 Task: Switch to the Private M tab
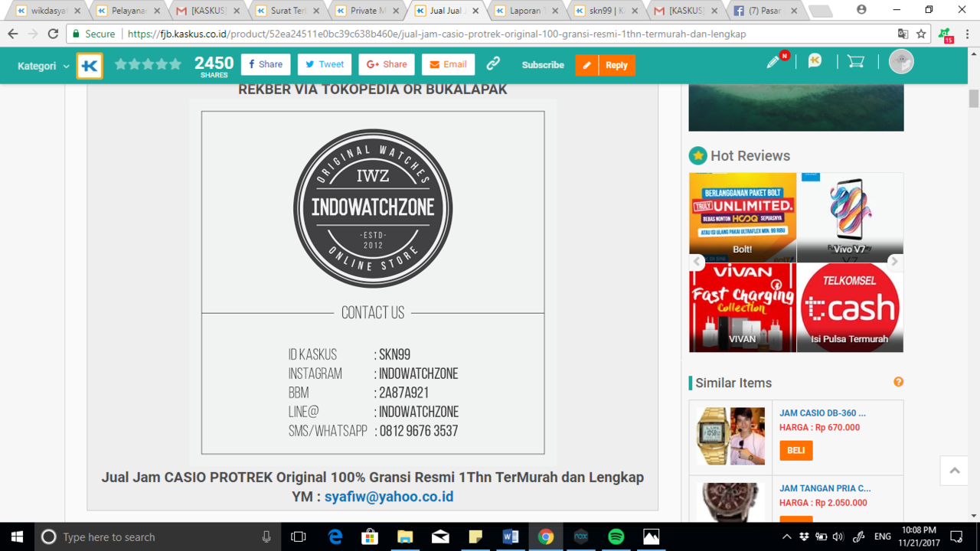pyautogui.click(x=367, y=11)
